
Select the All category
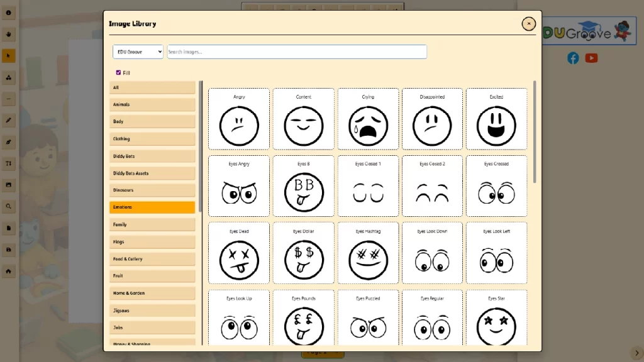click(152, 87)
